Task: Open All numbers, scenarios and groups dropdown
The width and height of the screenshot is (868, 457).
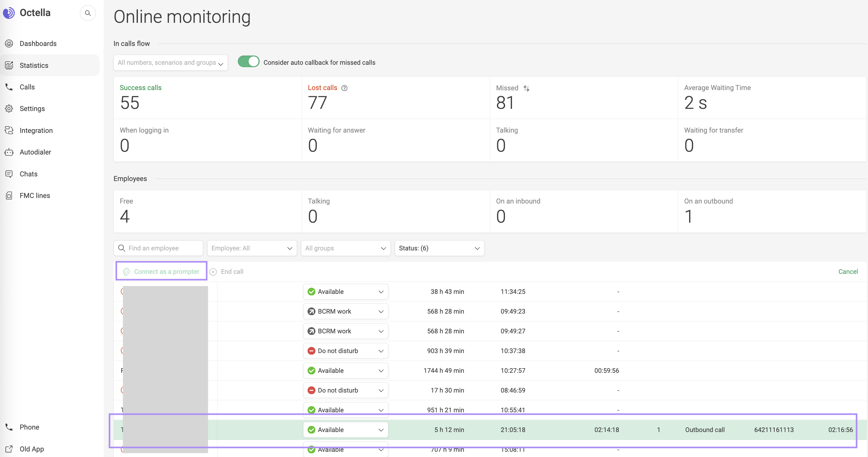Action: pos(171,63)
